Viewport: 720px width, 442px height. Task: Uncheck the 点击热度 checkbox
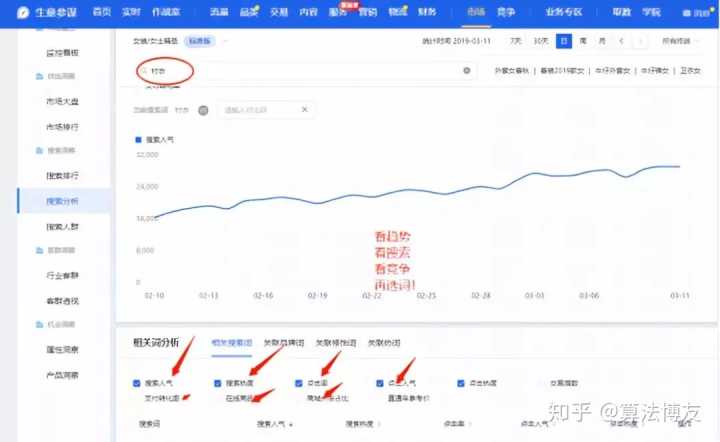461,383
